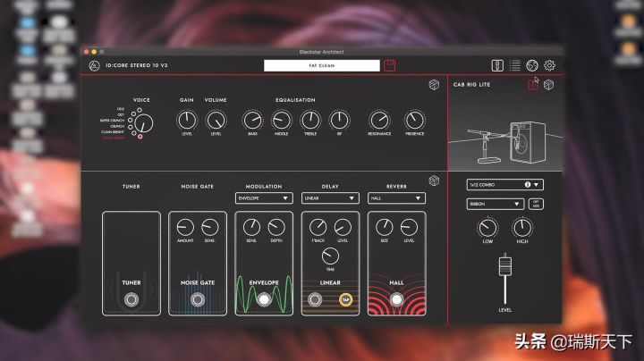Select the red Clean Warm voice LED
This screenshot has width=644, height=361.
(140, 137)
